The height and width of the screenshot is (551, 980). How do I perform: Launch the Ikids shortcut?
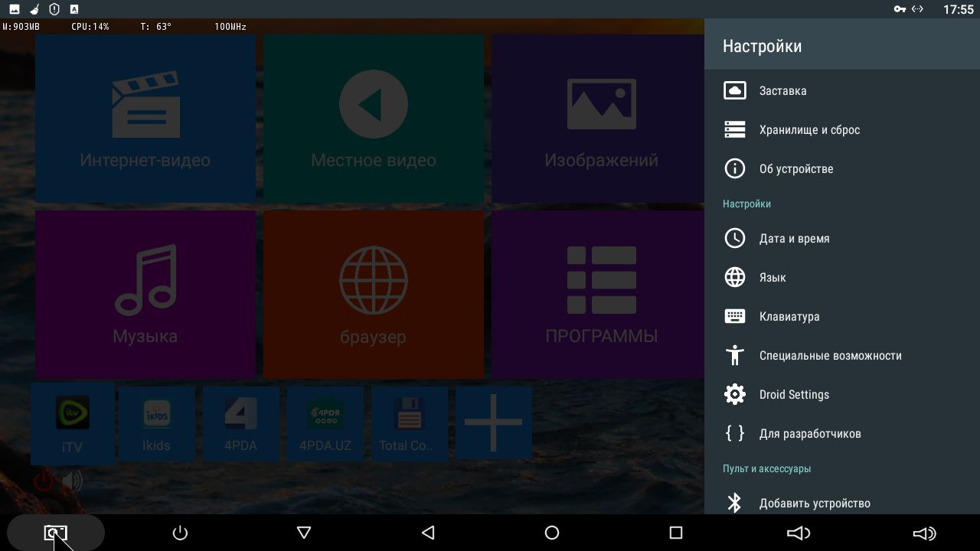[157, 423]
